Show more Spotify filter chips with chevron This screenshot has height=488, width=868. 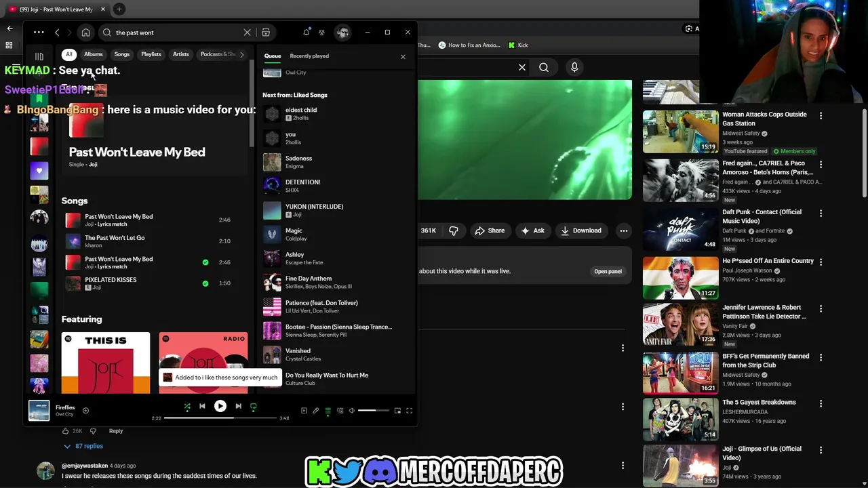pyautogui.click(x=241, y=54)
